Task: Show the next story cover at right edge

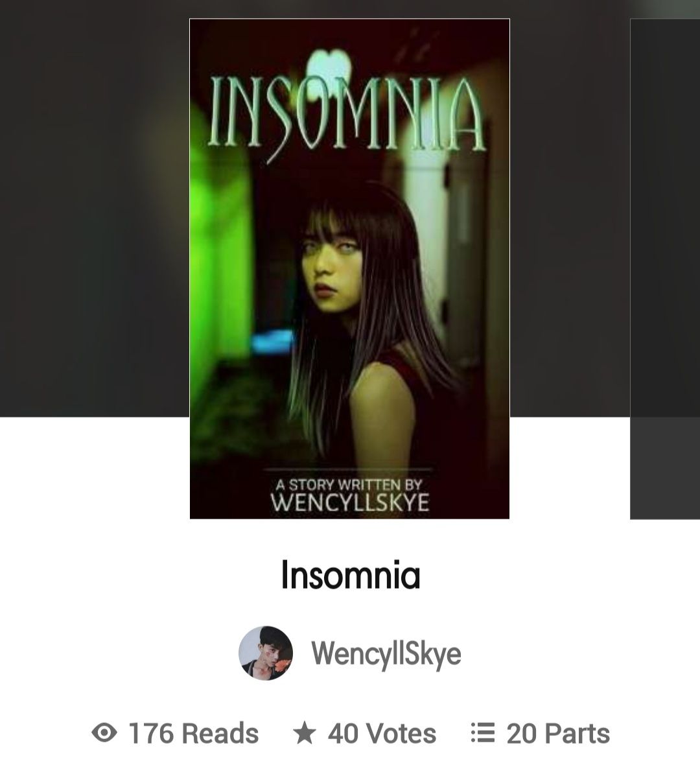Action: (x=665, y=268)
